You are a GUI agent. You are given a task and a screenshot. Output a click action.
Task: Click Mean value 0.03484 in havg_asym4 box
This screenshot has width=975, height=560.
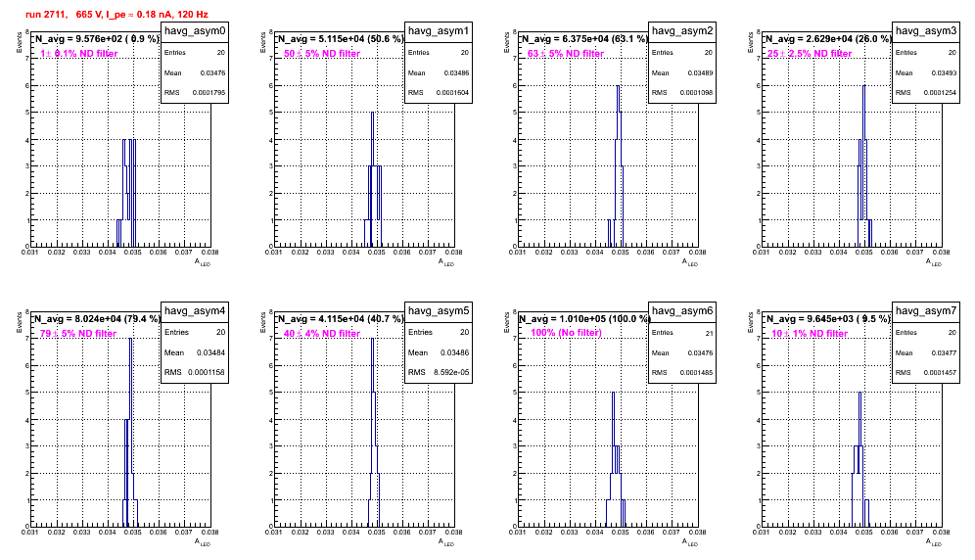point(211,352)
